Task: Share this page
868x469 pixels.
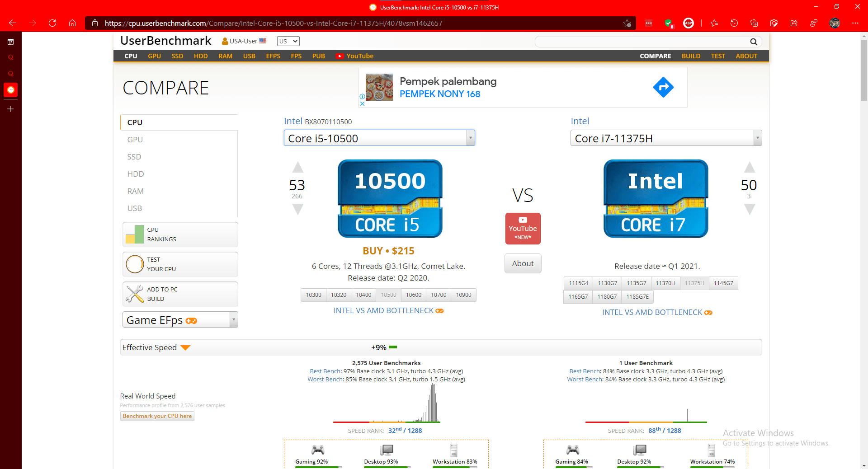Action: point(794,23)
